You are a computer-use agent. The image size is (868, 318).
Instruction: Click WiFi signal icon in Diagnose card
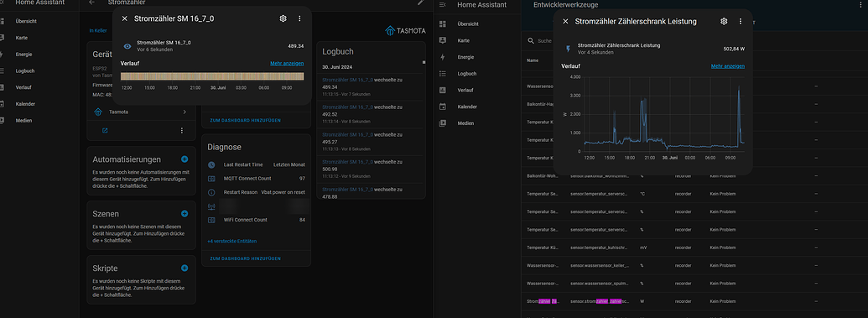(x=211, y=206)
